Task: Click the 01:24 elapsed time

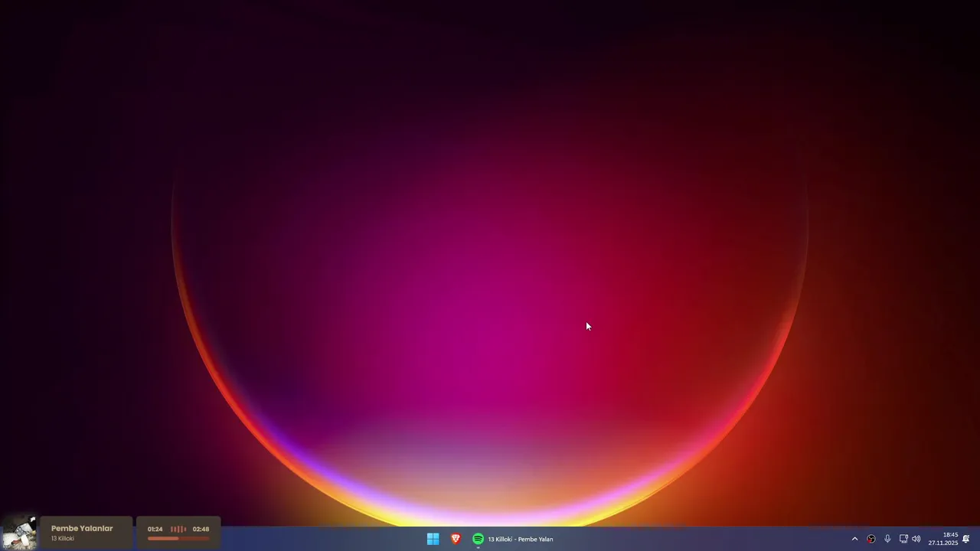Action: click(155, 529)
